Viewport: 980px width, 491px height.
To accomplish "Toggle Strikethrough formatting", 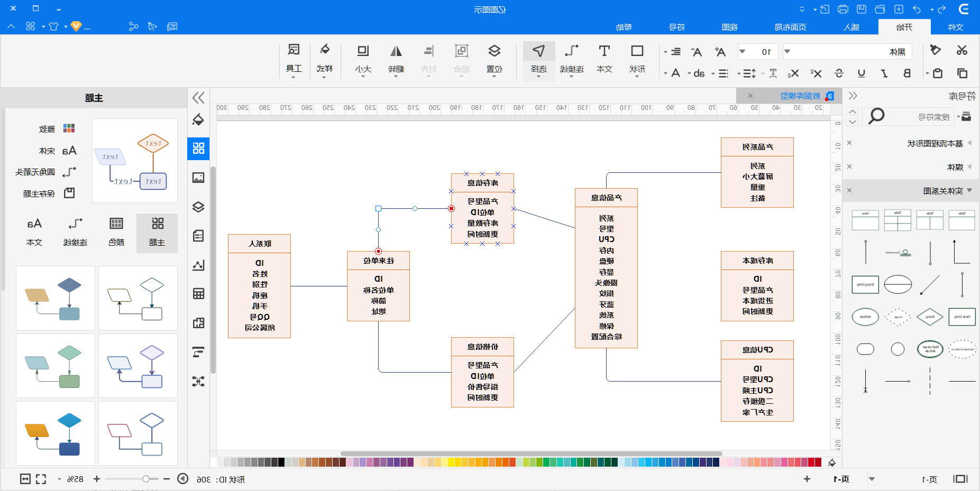I will click(839, 73).
